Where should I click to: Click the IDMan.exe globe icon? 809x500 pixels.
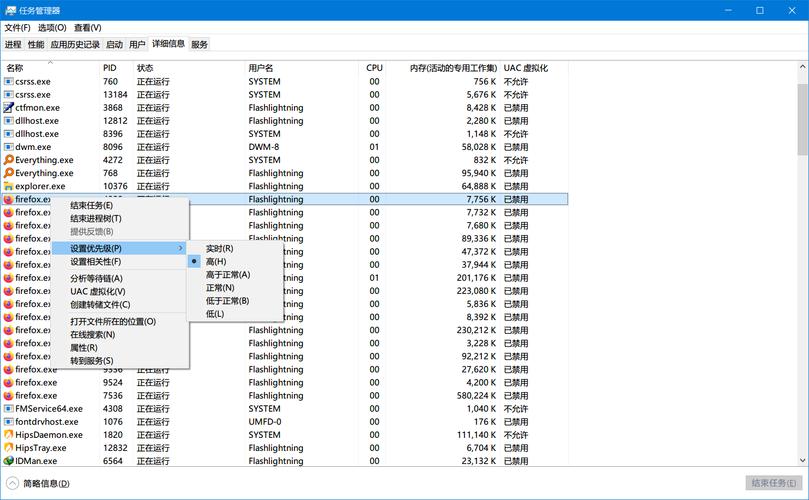(8, 461)
